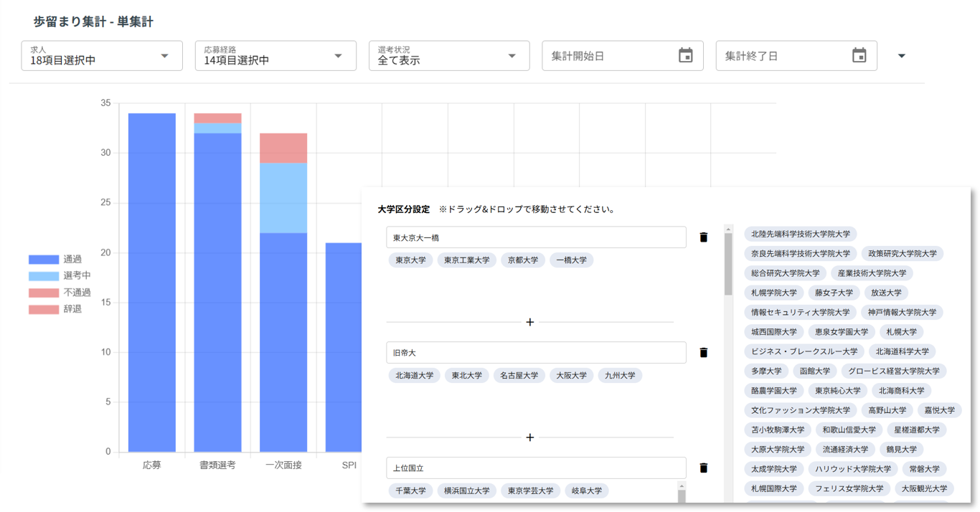980x512 pixels.
Task: Select the 名古屋大学 chip
Action: click(519, 375)
